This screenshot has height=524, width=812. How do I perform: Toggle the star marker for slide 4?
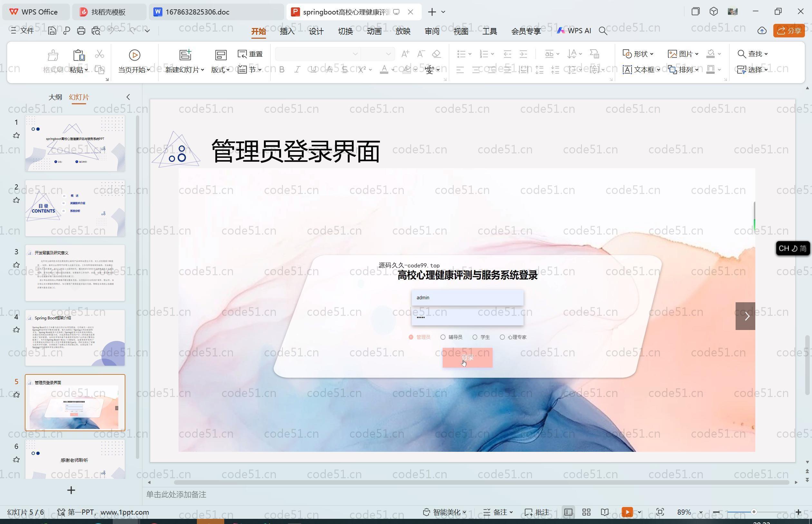click(16, 330)
